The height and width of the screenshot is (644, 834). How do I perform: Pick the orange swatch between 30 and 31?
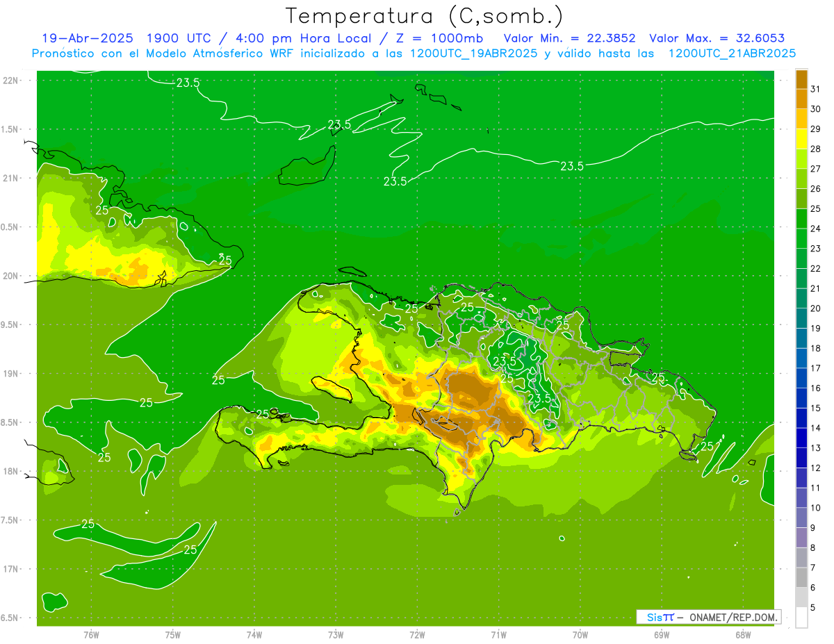click(801, 99)
